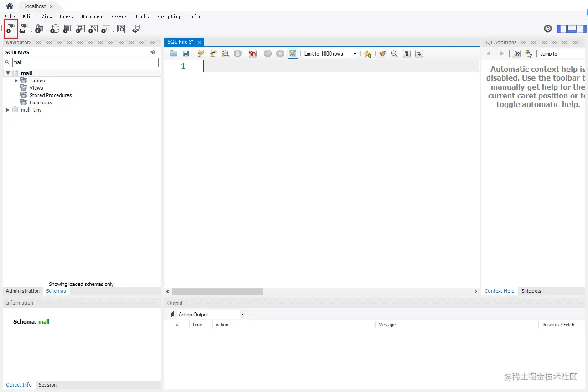The height and width of the screenshot is (392, 588).
Task: Select the Functions node in mall
Action: click(41, 102)
